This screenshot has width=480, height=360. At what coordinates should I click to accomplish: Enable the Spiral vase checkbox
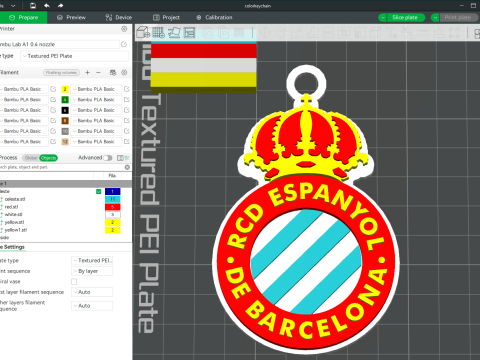tap(74, 282)
